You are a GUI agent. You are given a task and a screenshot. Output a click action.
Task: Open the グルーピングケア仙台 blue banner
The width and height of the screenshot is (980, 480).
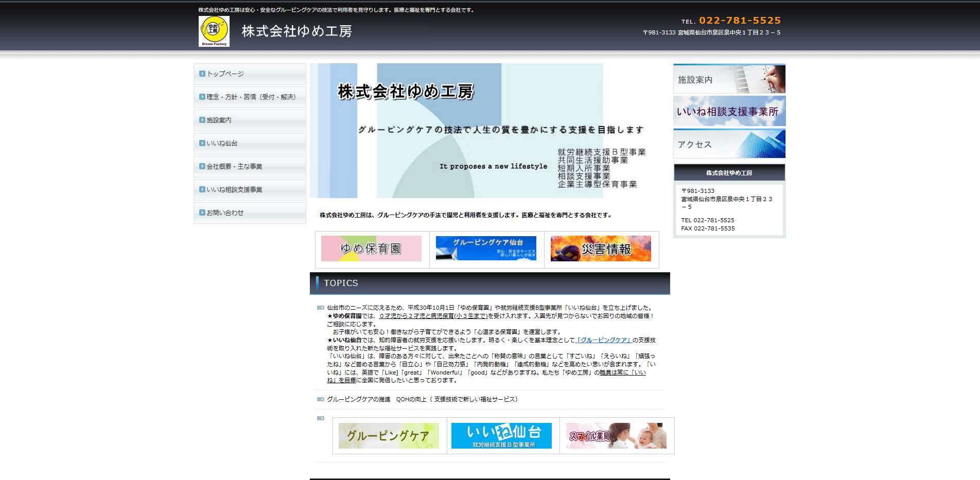click(486, 248)
